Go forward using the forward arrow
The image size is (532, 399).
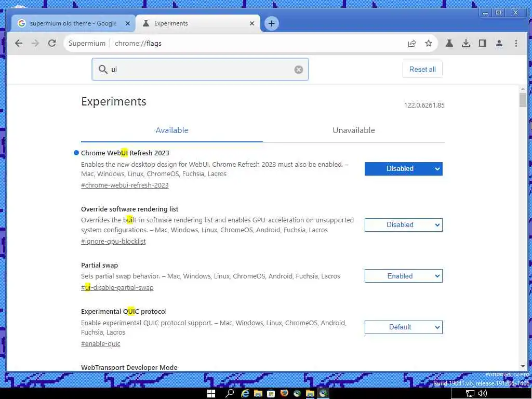pos(35,44)
